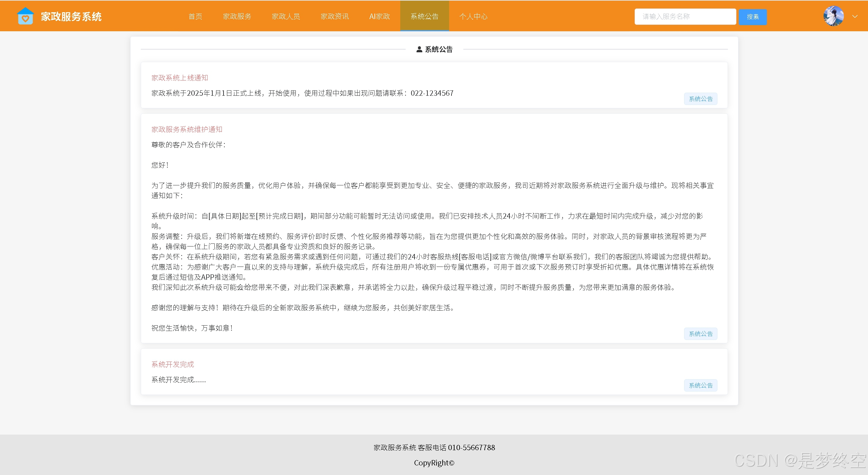This screenshot has width=868, height=475.
Task: Click the user avatar picture
Action: click(833, 16)
